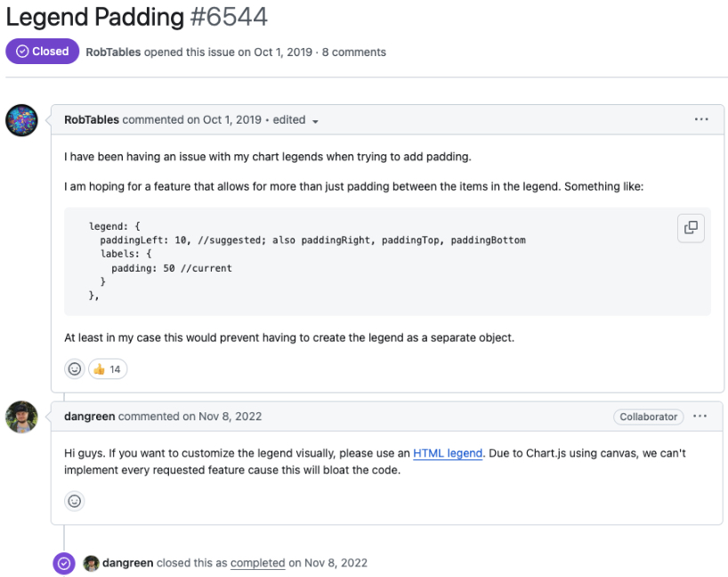728x577 pixels.
Task: Click the Collaborator badge
Action: (648, 417)
